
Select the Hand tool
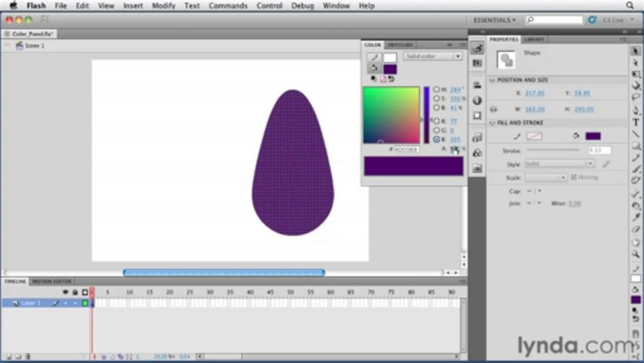tap(636, 243)
